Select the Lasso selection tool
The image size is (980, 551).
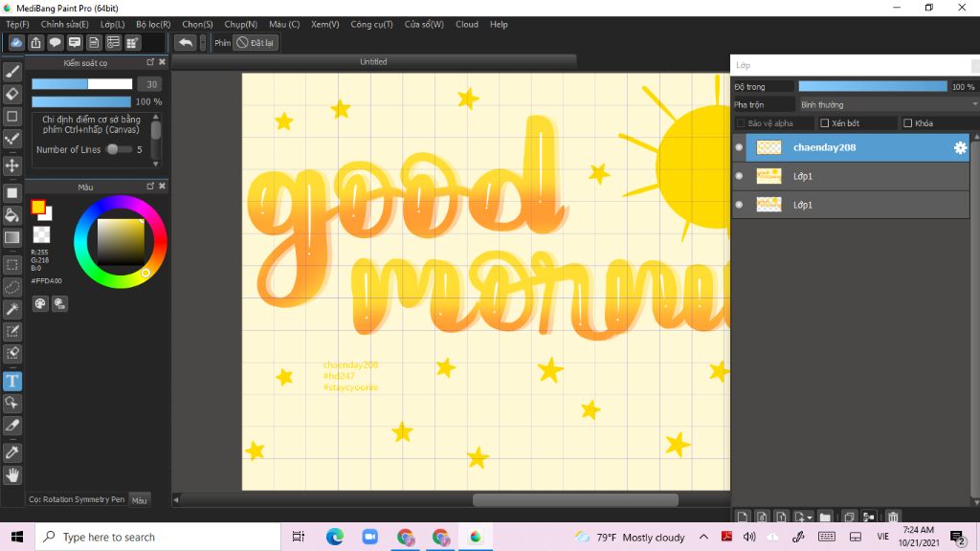pos(11,287)
